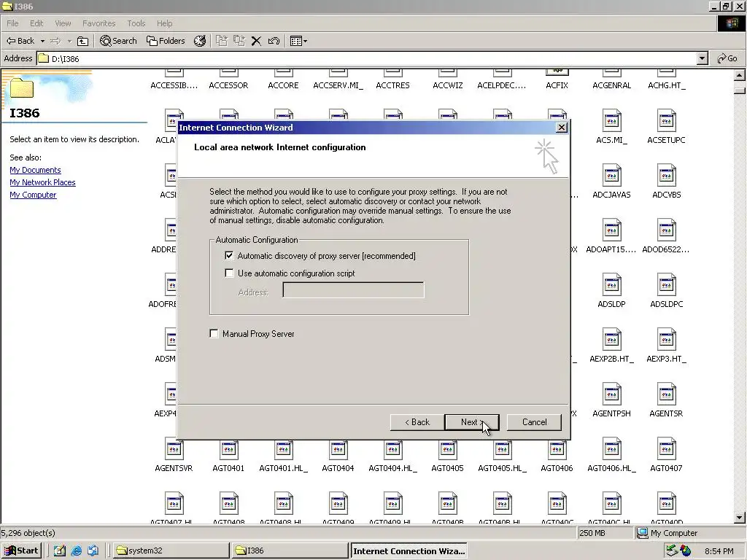Select the ADSLDPC file icon
Screen dimensions: 747x560
tap(666, 284)
